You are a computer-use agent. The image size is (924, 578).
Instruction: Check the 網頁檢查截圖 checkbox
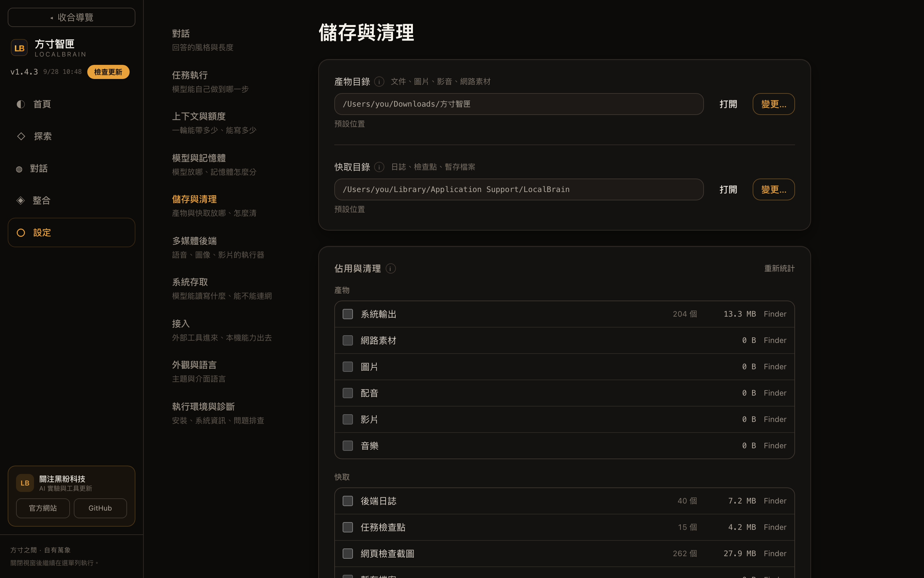(x=347, y=554)
